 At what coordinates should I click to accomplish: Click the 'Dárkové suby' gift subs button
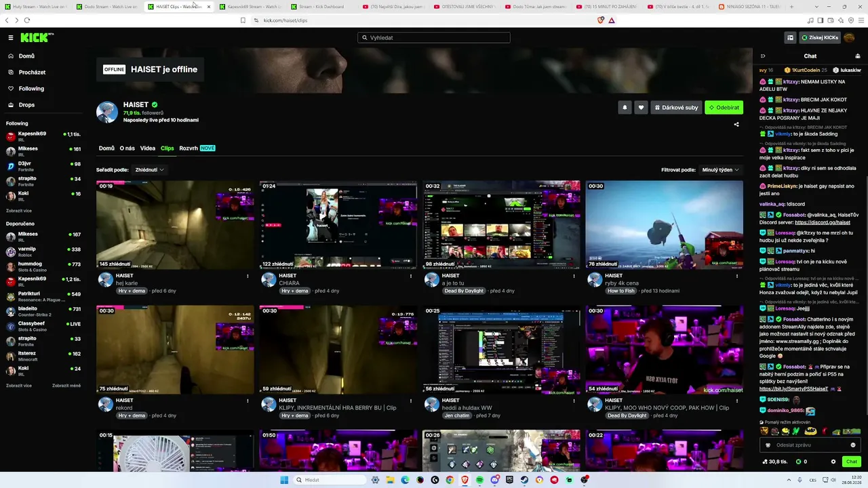click(676, 107)
